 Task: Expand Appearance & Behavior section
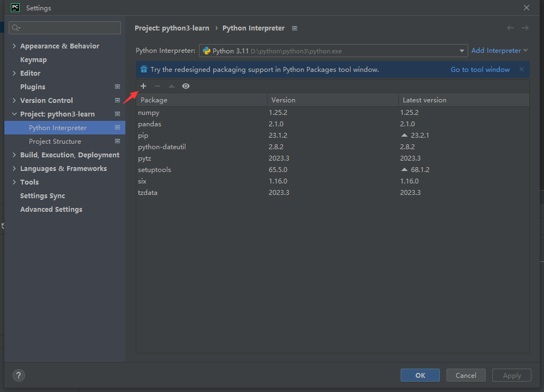tap(14, 46)
